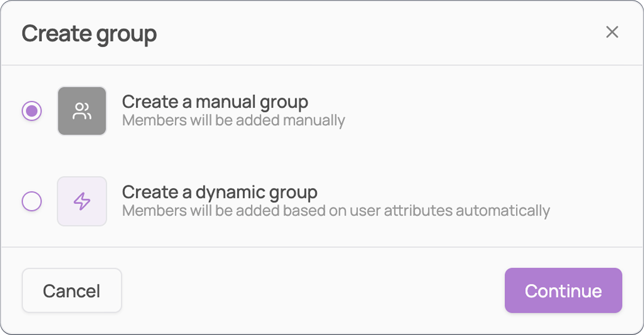Click the filled purple radio for manual group
This screenshot has height=335, width=644.
click(32, 111)
